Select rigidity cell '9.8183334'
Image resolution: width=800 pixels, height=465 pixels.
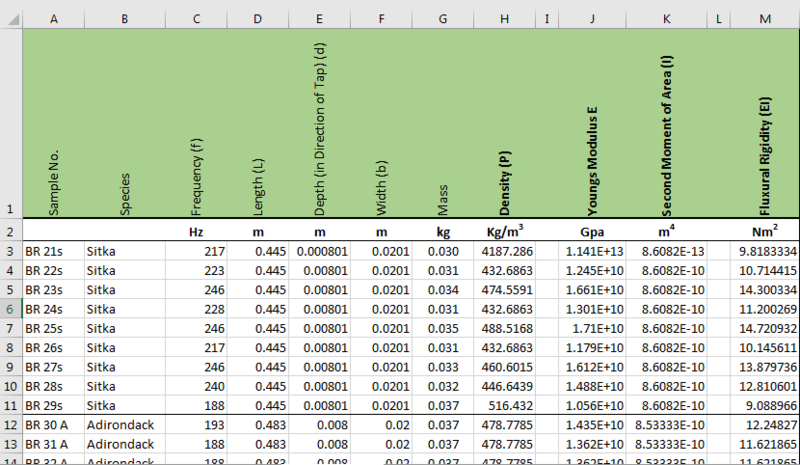point(765,252)
